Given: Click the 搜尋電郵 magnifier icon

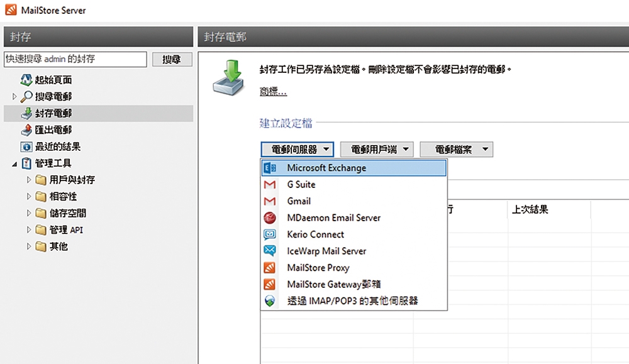Looking at the screenshot, I should pyautogui.click(x=26, y=96).
